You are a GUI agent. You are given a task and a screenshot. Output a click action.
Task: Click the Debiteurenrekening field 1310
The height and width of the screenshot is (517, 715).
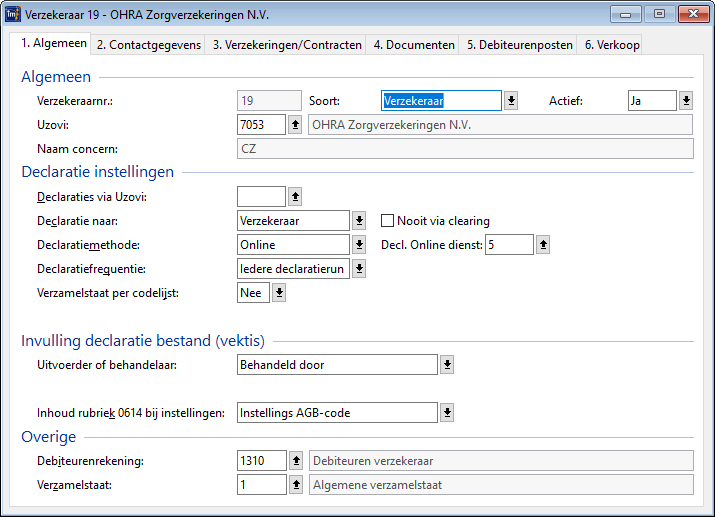coord(262,460)
